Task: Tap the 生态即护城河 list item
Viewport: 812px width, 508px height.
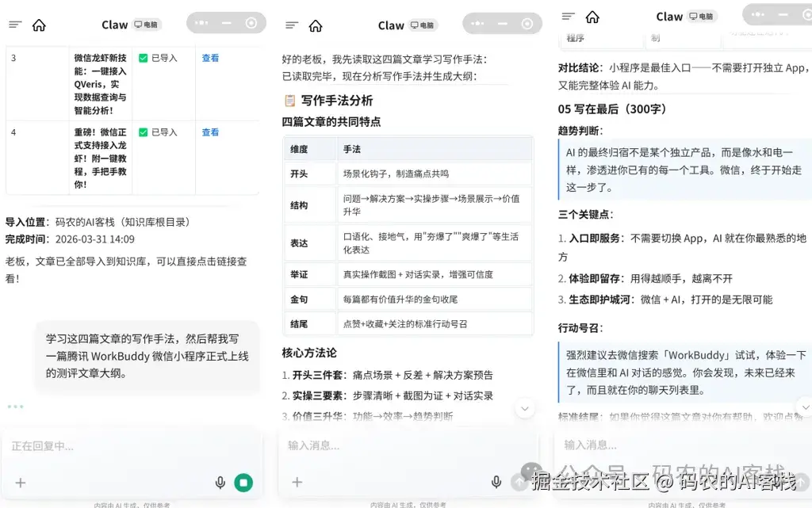Action: coord(665,300)
